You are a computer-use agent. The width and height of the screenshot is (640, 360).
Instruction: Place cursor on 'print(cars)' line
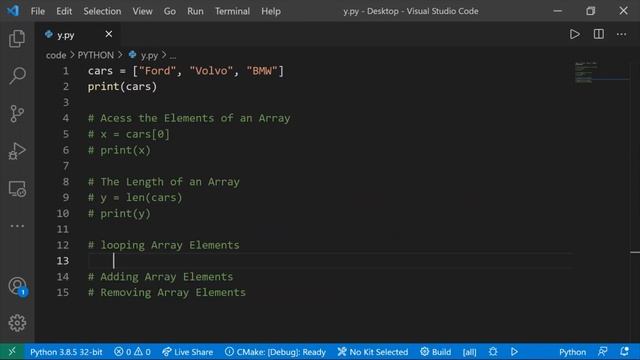point(122,87)
